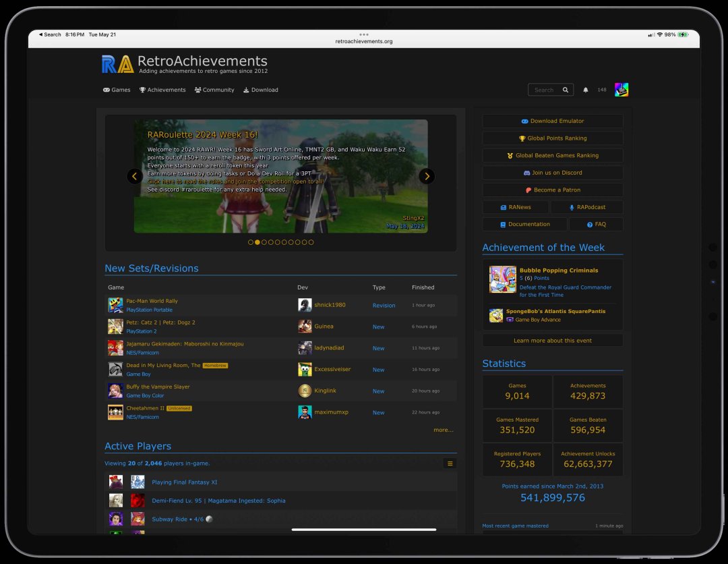
Task: Click the Download Emulator button
Action: tap(552, 121)
